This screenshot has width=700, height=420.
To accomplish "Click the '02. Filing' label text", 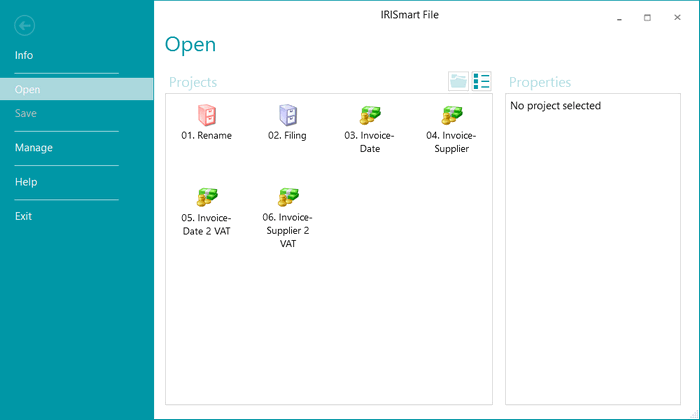I will pyautogui.click(x=287, y=135).
